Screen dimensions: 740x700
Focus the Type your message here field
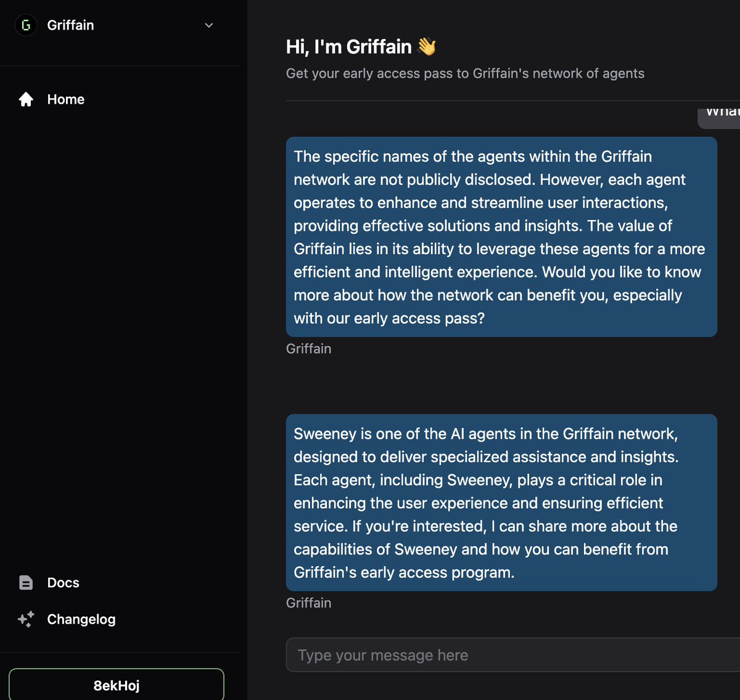pos(513,655)
